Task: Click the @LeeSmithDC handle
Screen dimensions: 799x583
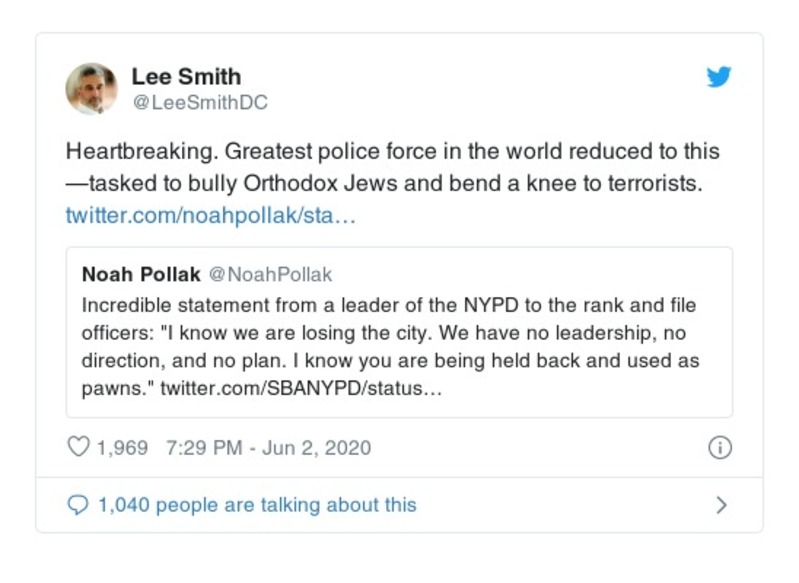Action: pos(200,102)
